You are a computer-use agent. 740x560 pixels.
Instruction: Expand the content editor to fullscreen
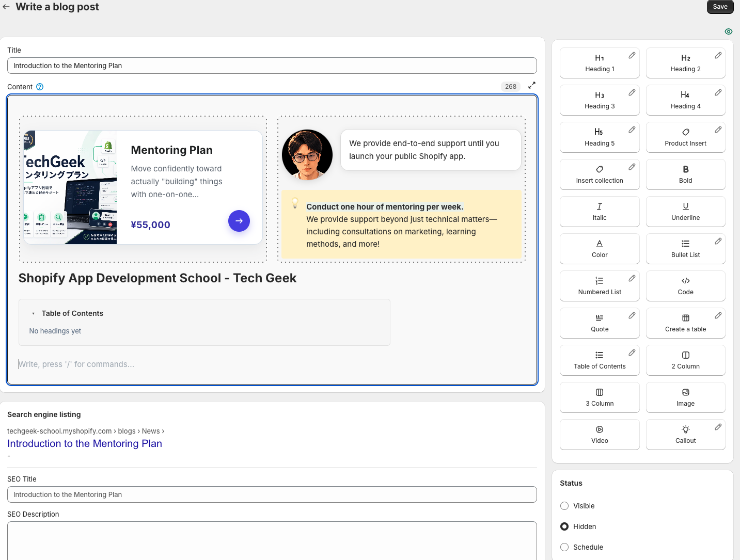(x=532, y=85)
